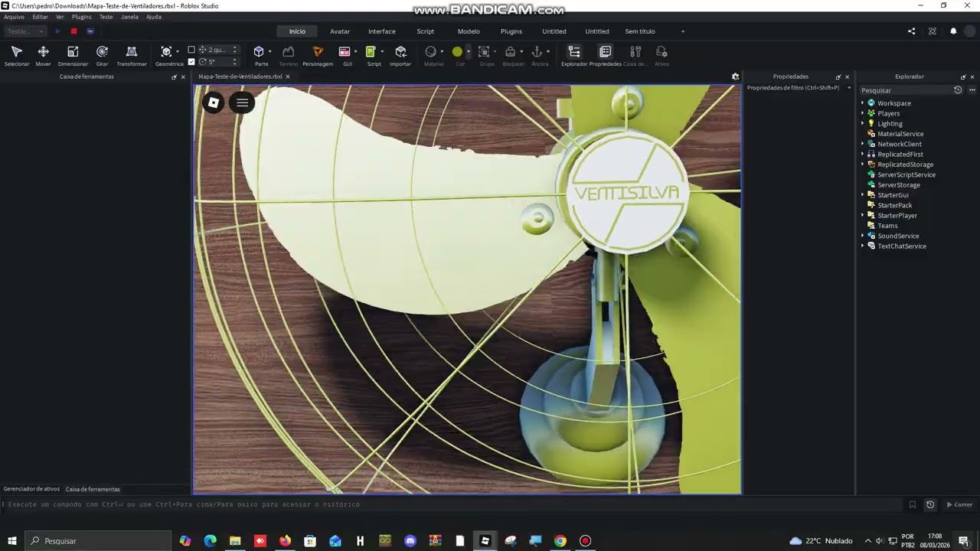The height and width of the screenshot is (551, 980).
Task: Open the Windows Start menu
Action: click(11, 541)
